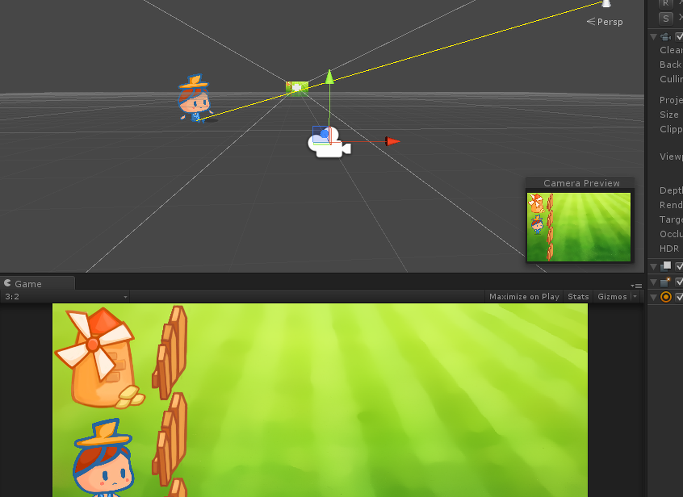The height and width of the screenshot is (497, 683).
Task: Click the S button in Inspector transform
Action: click(665, 19)
